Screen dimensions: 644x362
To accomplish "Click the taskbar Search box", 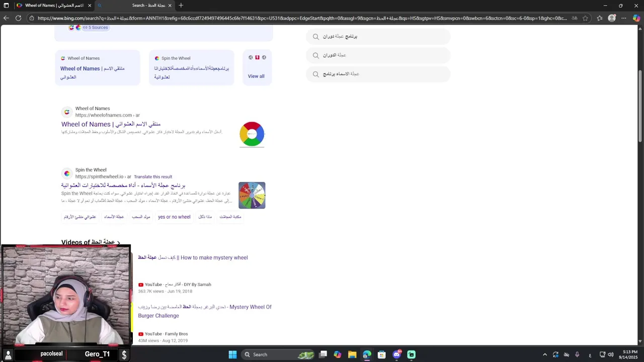I will pos(277,354).
